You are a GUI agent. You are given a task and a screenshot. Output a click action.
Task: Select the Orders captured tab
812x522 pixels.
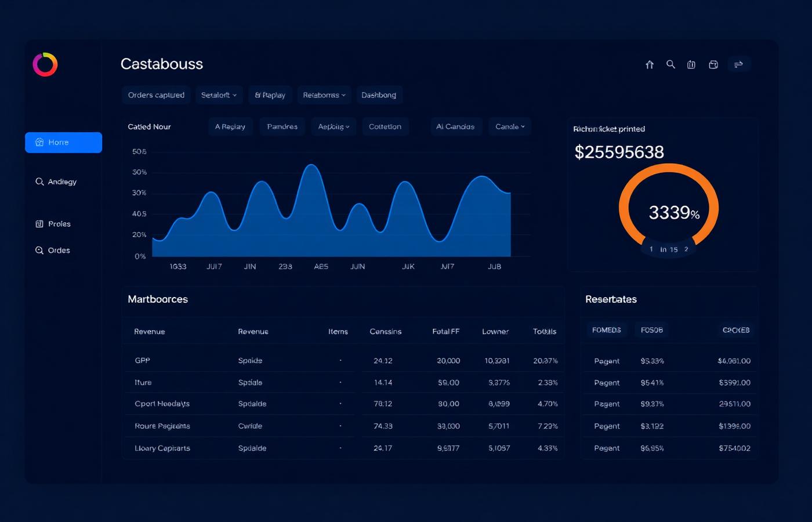(156, 95)
